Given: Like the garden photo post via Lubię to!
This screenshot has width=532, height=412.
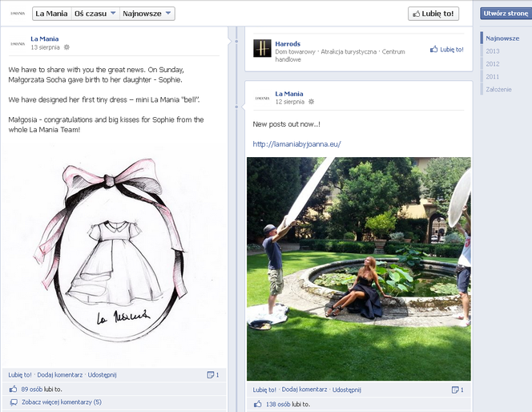Looking at the screenshot, I should 264,390.
